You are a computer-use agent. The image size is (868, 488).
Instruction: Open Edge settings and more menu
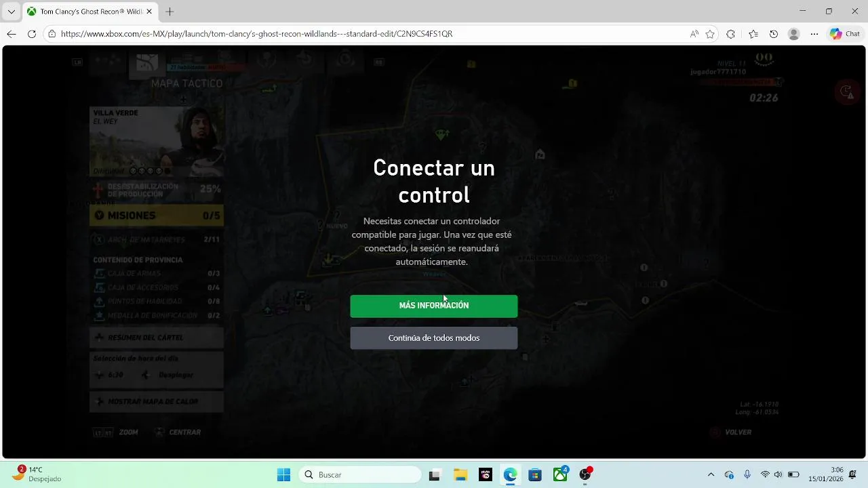click(814, 34)
